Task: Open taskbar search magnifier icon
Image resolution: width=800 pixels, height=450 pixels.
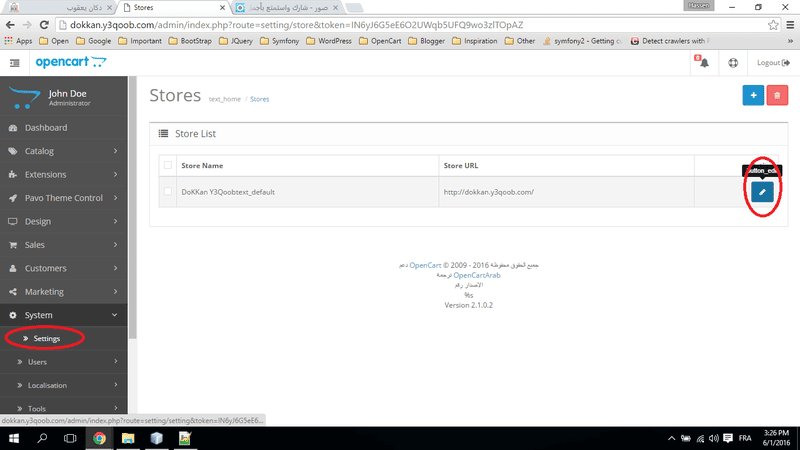Action: tap(42, 438)
